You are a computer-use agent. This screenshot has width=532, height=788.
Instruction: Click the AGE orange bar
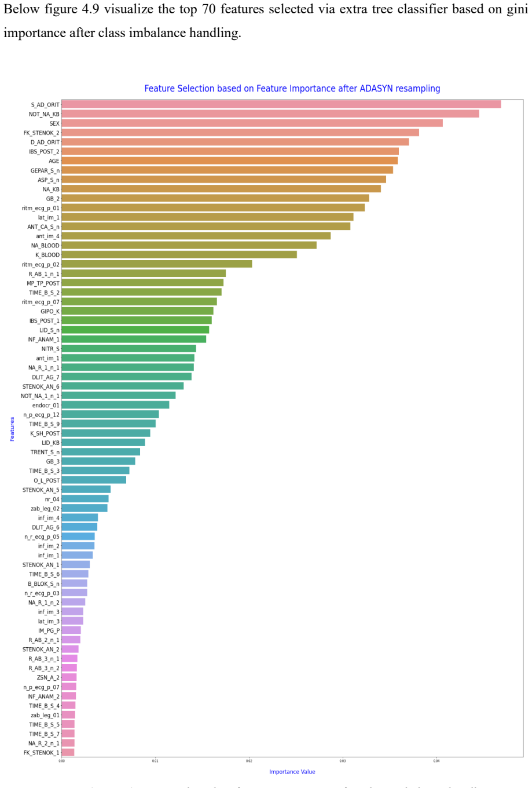[230, 160]
